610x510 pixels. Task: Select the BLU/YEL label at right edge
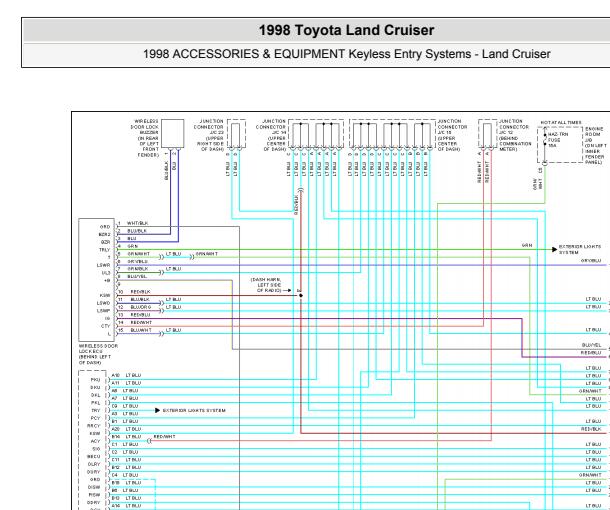[591, 345]
